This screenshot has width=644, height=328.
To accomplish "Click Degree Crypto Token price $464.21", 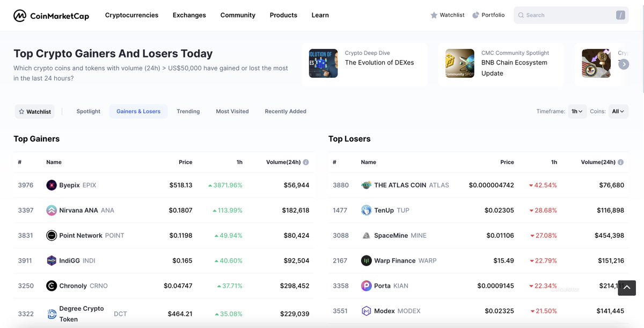I will click(x=180, y=314).
